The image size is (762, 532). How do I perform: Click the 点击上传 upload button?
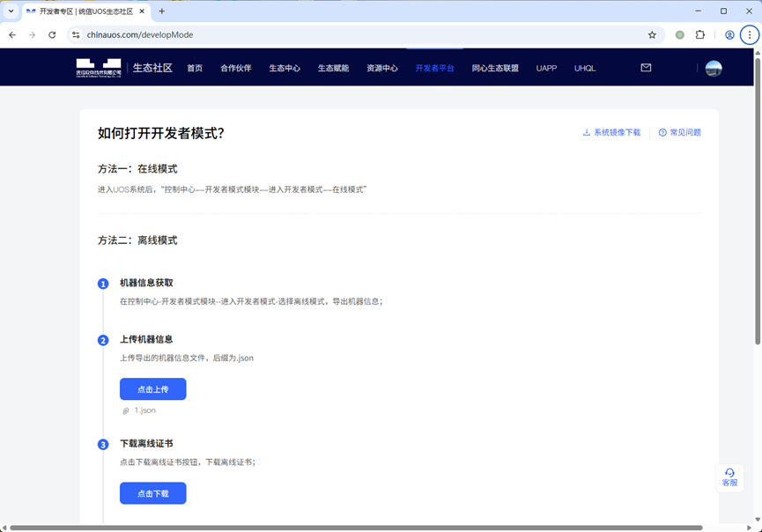pyautogui.click(x=152, y=388)
